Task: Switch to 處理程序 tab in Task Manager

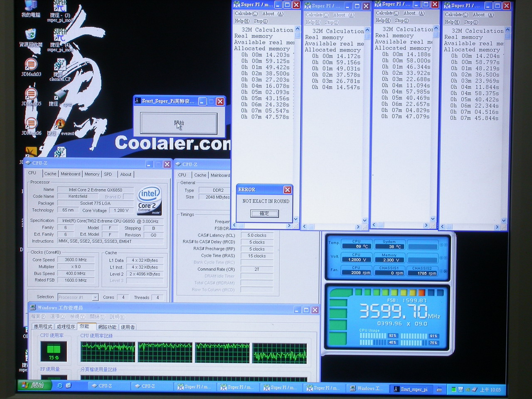Action: [66, 327]
